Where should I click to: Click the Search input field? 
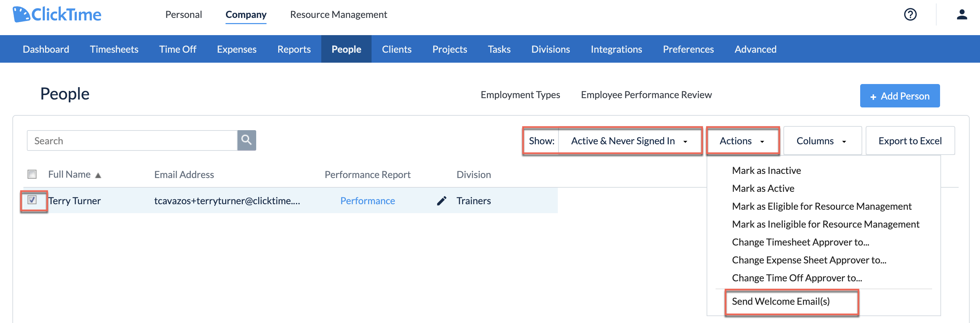132,140
